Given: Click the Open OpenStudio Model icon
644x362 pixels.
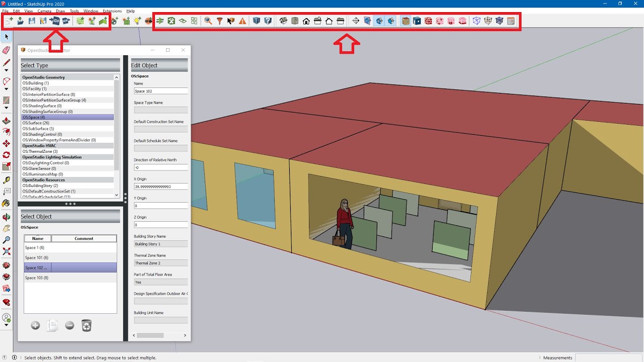Looking at the screenshot, I should tap(21, 21).
